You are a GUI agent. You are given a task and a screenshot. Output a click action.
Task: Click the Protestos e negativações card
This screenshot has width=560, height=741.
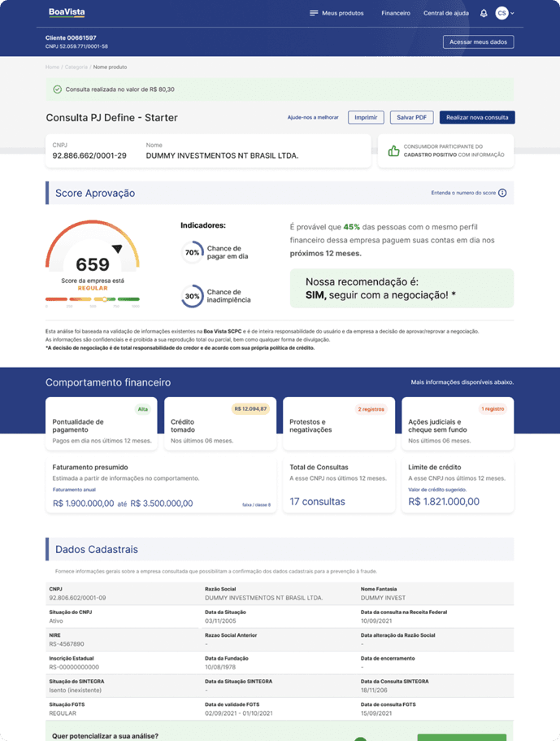pyautogui.click(x=339, y=424)
